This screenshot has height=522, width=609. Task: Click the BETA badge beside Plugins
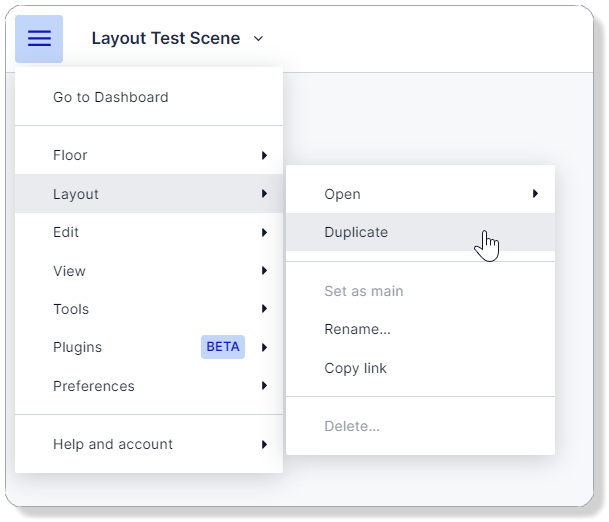[223, 347]
